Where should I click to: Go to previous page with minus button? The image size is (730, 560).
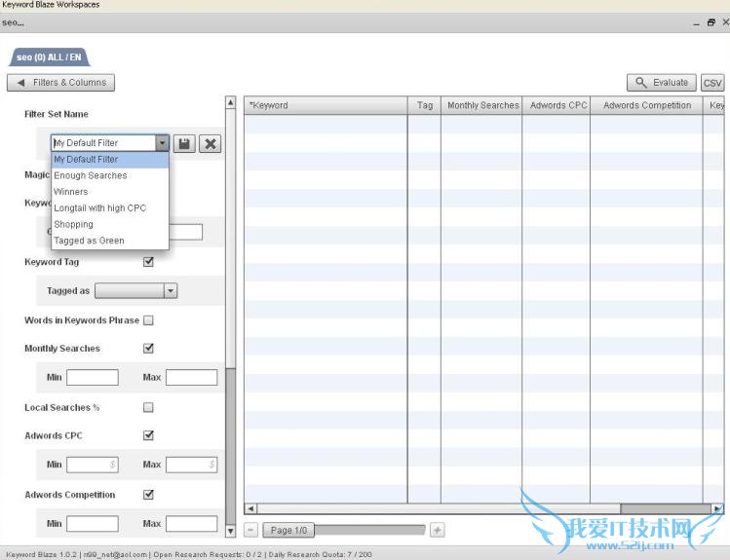(250, 530)
